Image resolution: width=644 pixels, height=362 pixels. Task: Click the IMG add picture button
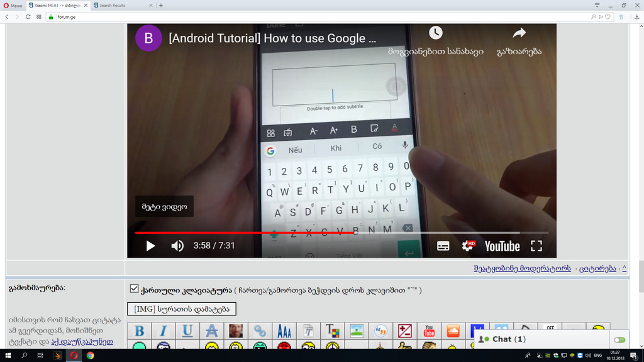pos(182,309)
